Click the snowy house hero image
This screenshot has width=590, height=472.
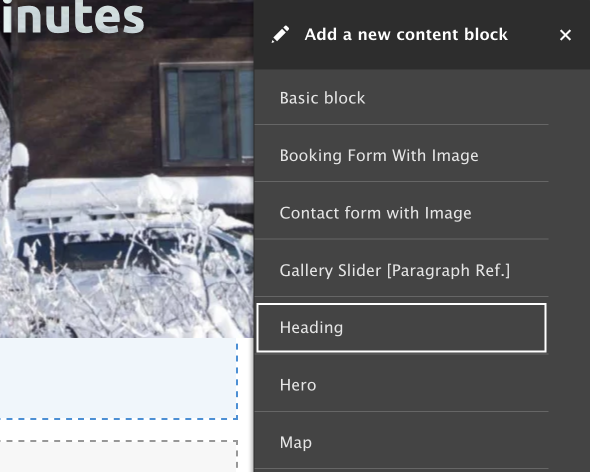point(126,169)
